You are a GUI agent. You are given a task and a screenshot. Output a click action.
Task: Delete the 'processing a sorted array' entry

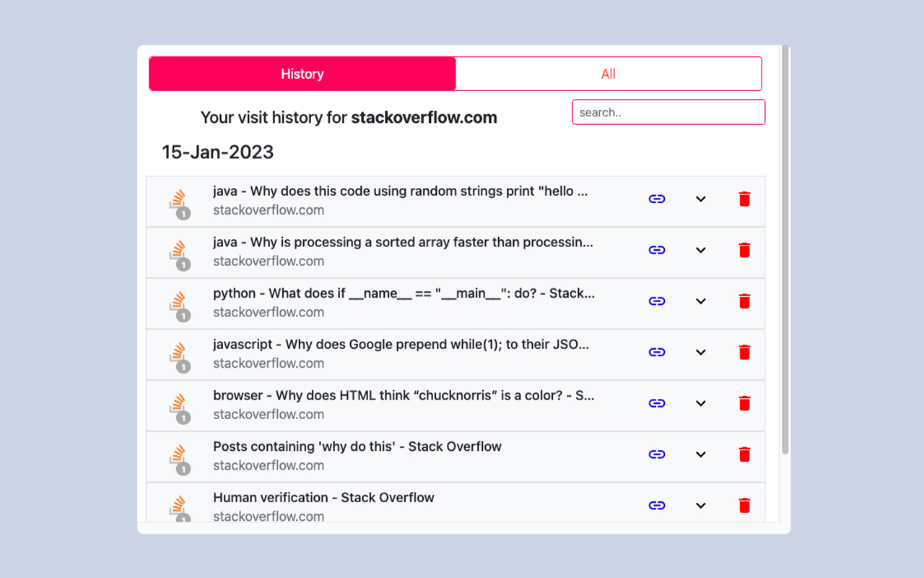[745, 250]
